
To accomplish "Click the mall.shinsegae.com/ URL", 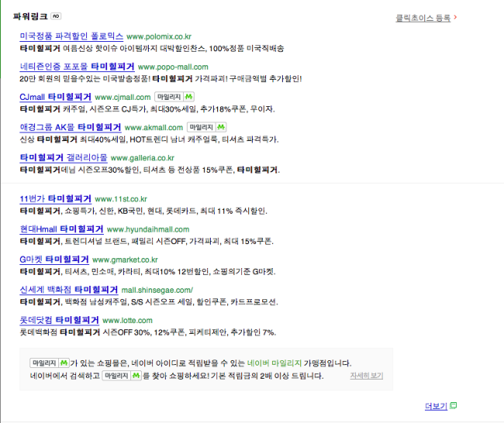I will 157,290.
